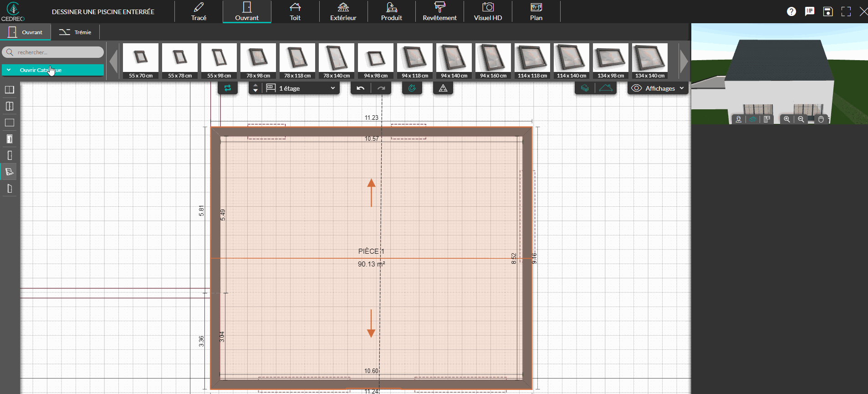
Task: Open the Affichages dropdown
Action: click(658, 88)
